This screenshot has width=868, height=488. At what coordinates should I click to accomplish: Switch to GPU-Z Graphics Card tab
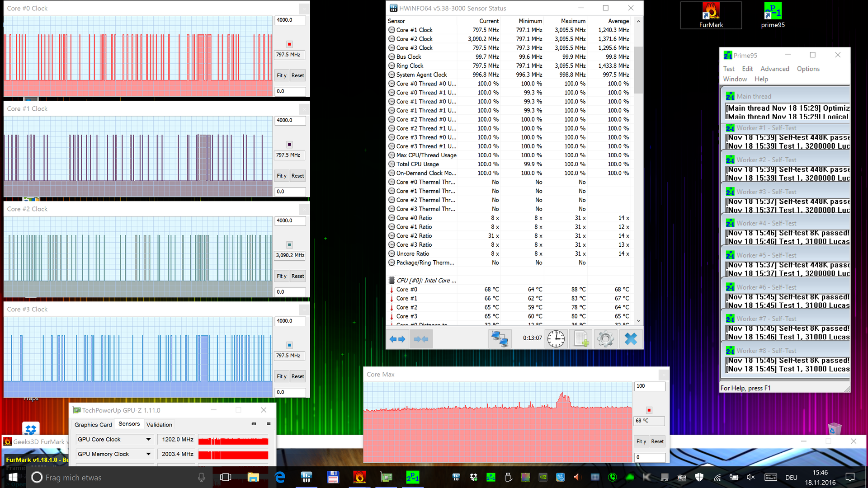pyautogui.click(x=93, y=425)
